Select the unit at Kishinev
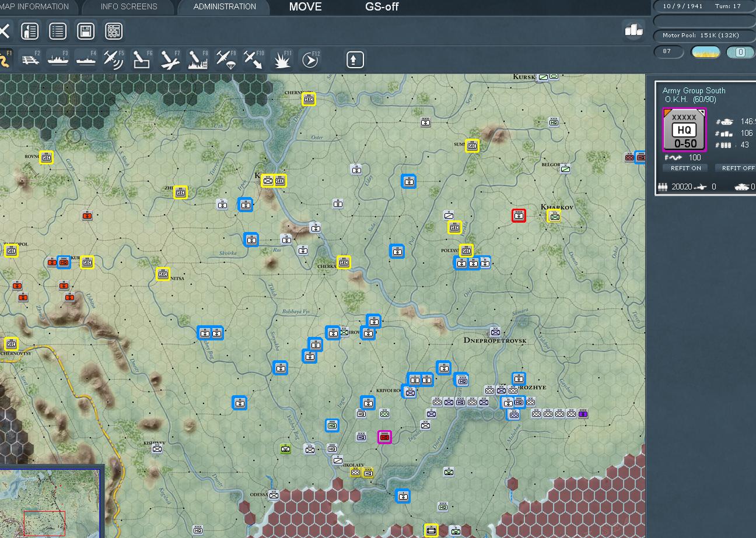Screen dimensions: 756x538 coord(157,449)
